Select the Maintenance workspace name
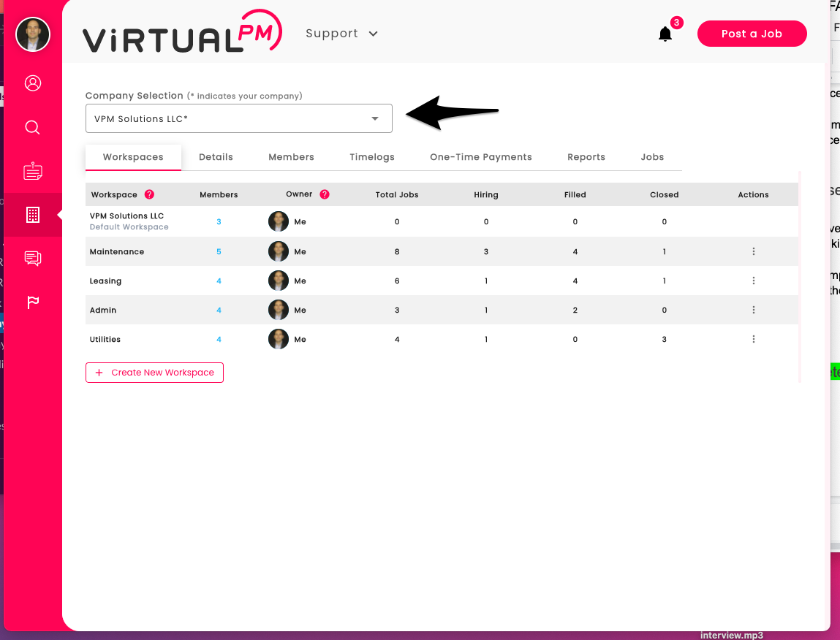The height and width of the screenshot is (640, 840). pos(117,252)
